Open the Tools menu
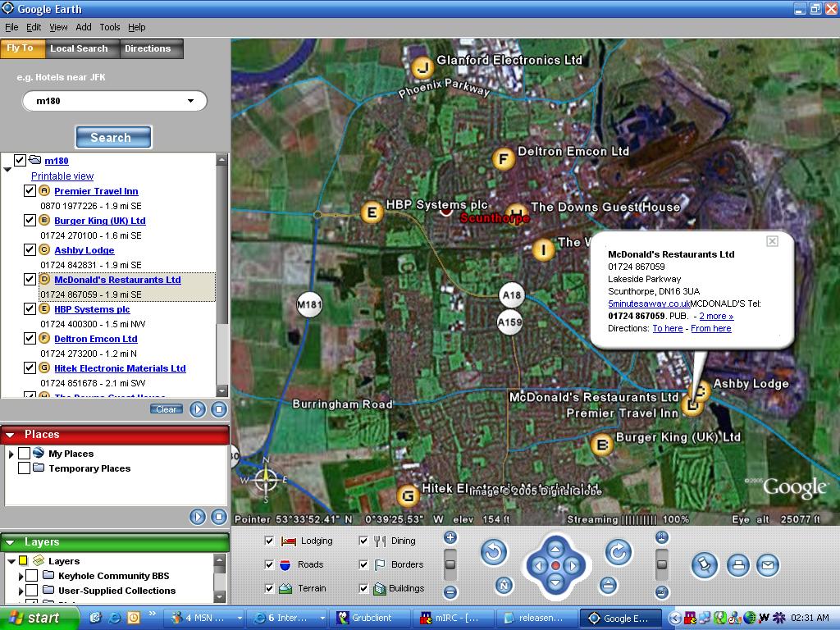This screenshot has width=840, height=630. coord(110,27)
